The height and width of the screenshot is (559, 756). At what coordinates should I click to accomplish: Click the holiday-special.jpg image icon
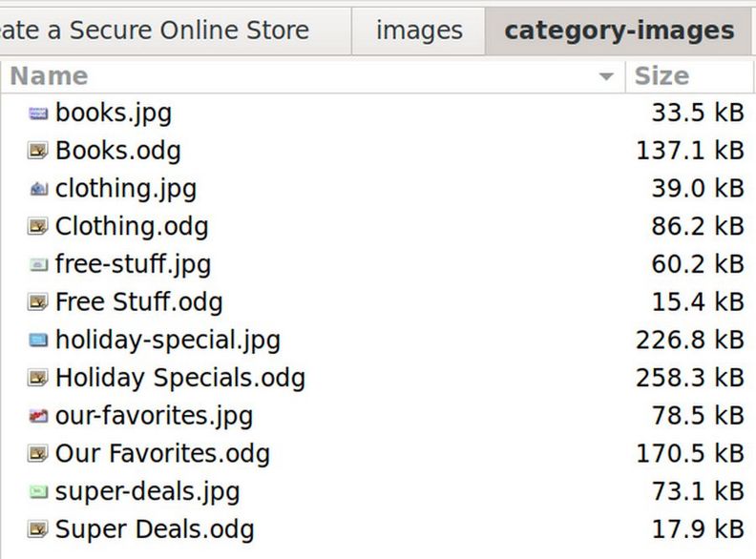coord(38,340)
